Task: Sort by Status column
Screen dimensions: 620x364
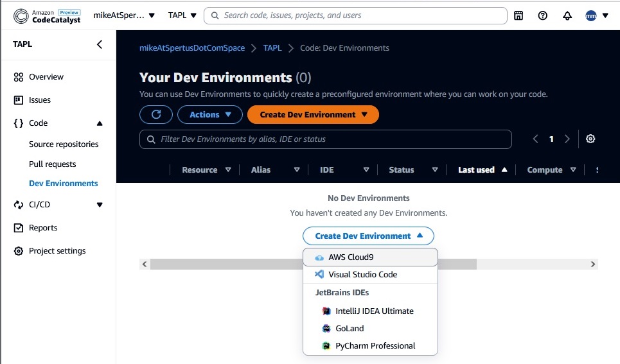Action: click(x=413, y=170)
